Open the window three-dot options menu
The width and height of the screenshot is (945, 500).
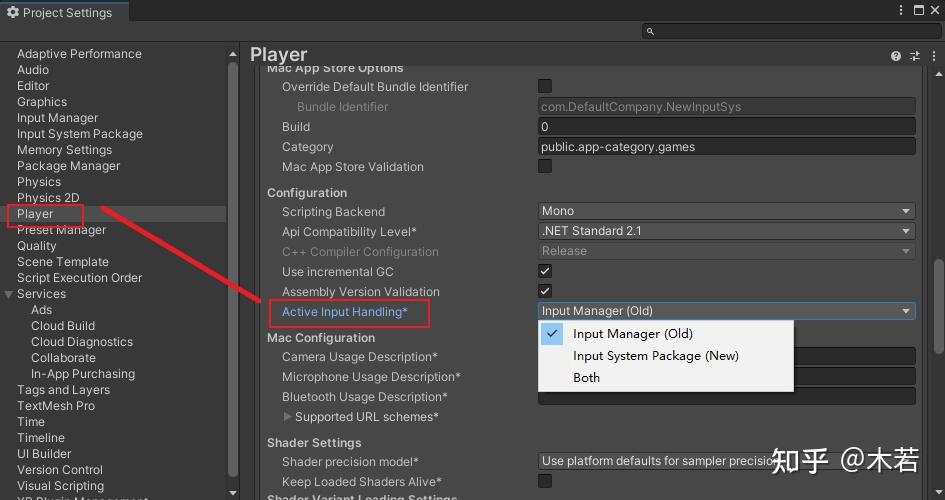click(901, 10)
